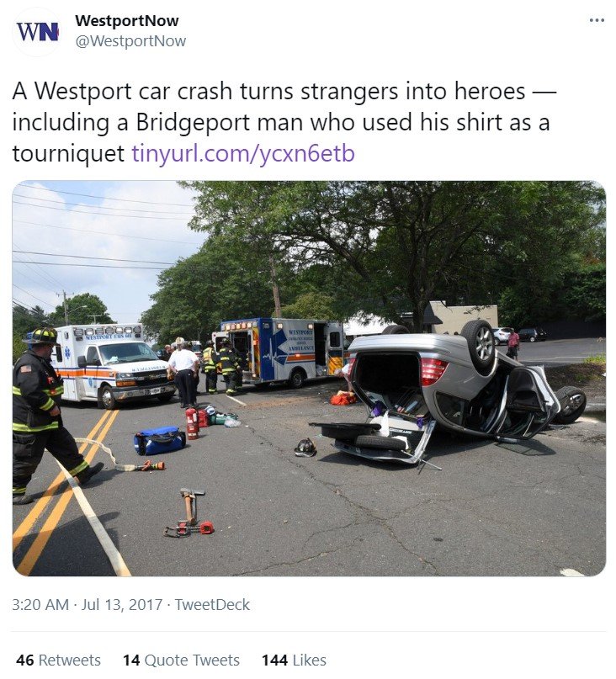Click the red fire extinguisher on road
616x679 pixels.
[192, 423]
